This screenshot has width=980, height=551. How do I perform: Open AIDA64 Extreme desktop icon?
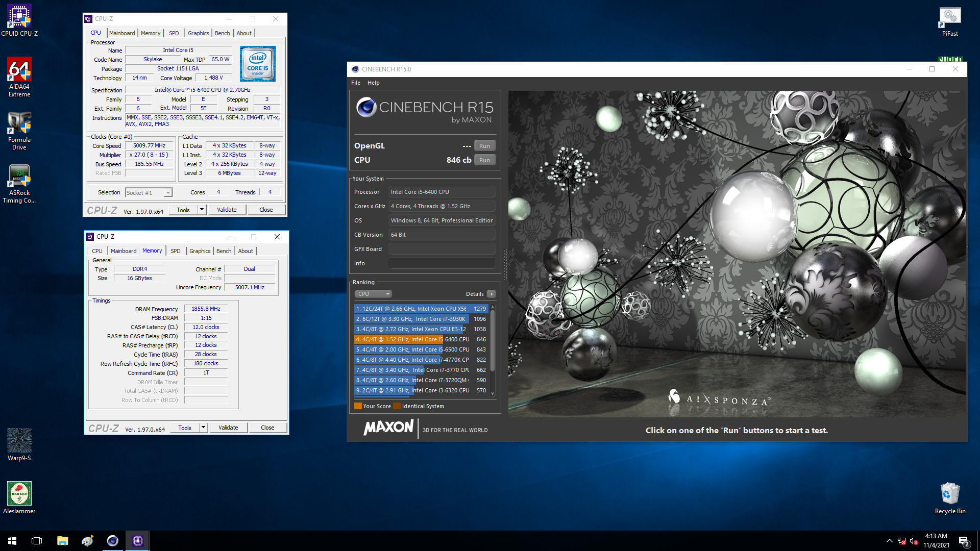(x=19, y=77)
